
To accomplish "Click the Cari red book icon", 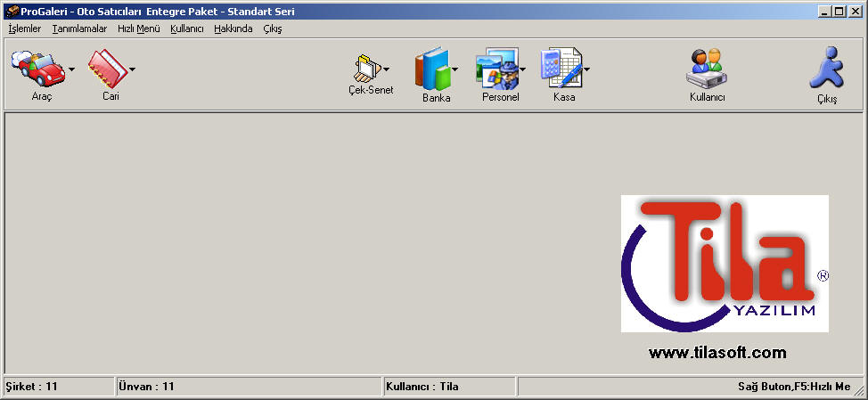I will coord(107,69).
